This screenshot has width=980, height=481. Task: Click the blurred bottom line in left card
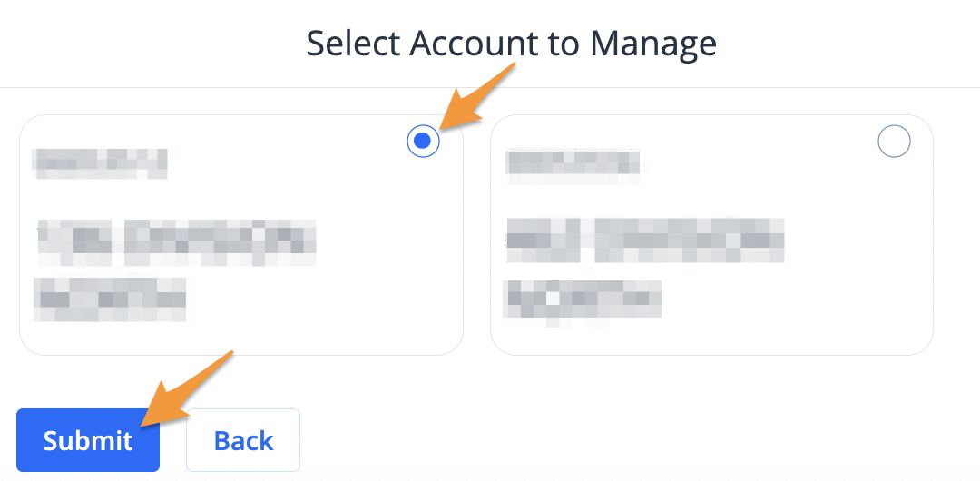point(110,299)
